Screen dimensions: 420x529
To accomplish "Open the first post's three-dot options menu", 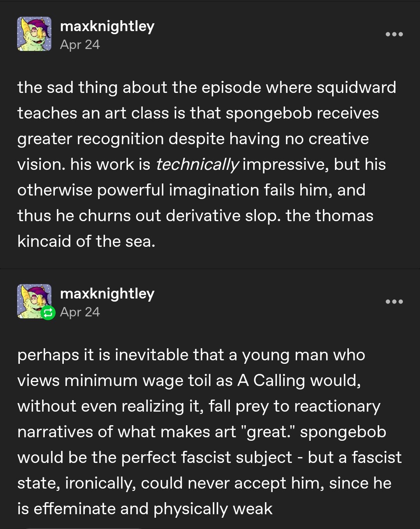I will 394,34.
